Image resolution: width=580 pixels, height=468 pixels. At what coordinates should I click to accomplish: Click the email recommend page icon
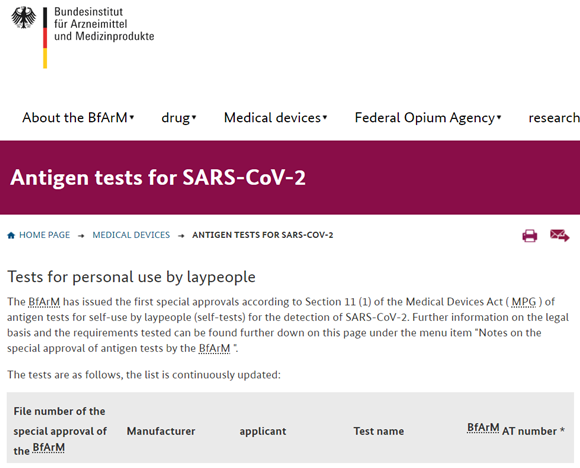tap(559, 235)
